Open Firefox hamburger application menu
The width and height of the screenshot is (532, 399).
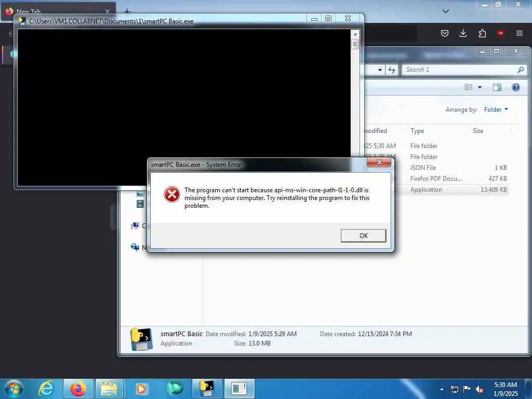520,33
